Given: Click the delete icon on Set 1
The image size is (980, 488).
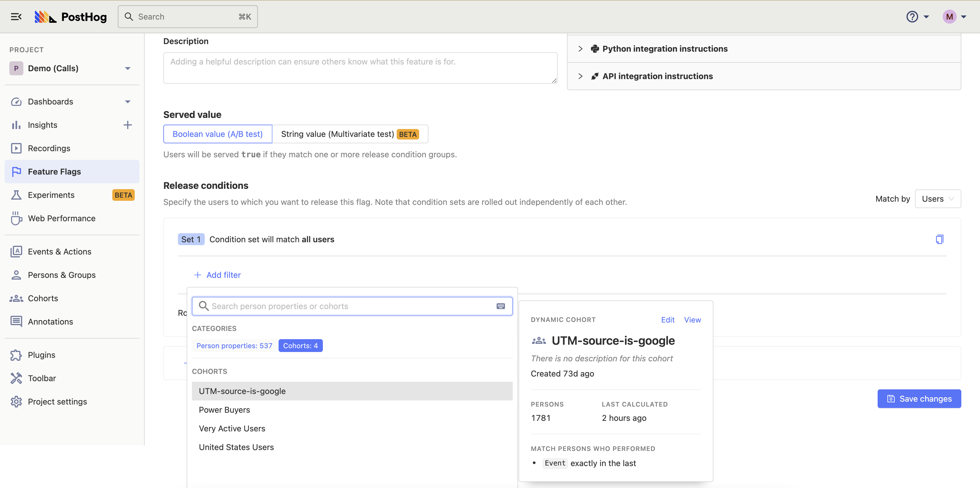Looking at the screenshot, I should coord(940,239).
